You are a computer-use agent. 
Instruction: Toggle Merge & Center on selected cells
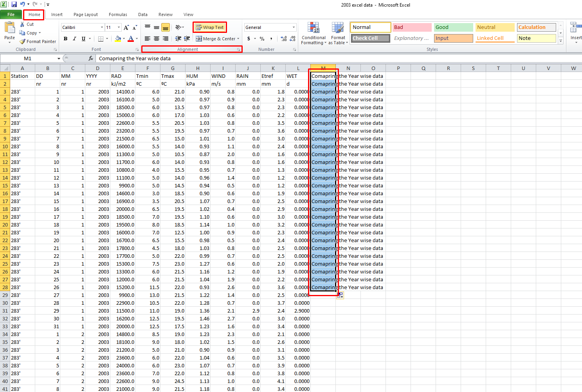click(x=214, y=38)
